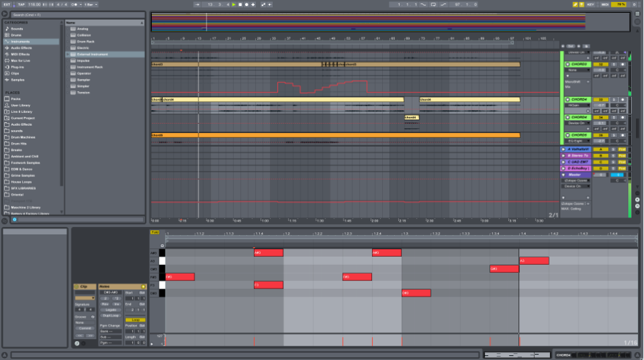Select the G#3 note in piano roll
This screenshot has width=644, height=360.
click(x=504, y=269)
